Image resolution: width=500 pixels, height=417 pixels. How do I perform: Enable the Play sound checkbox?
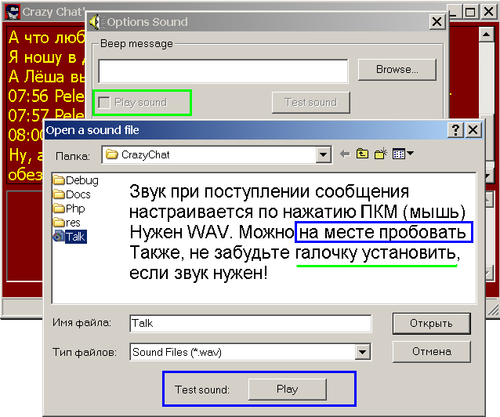pos(104,102)
